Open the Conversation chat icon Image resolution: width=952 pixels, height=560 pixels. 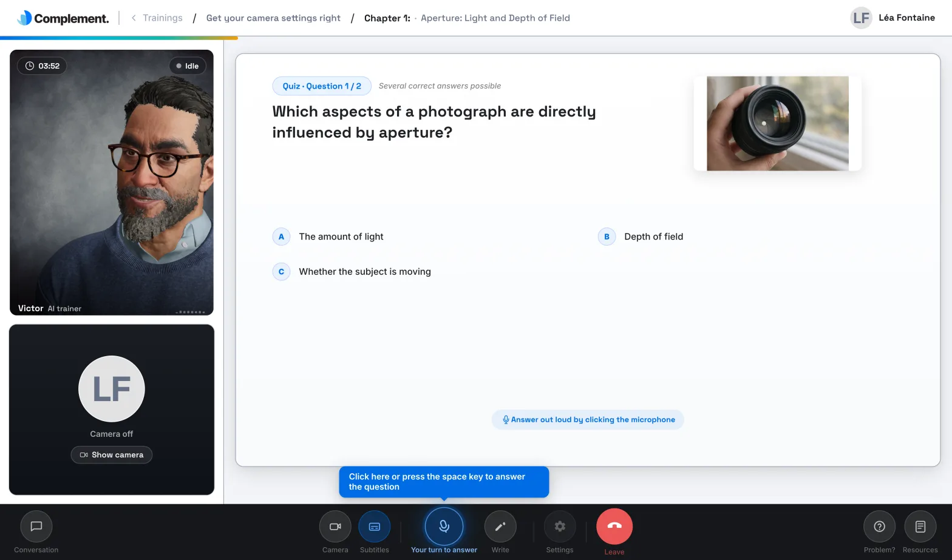tap(36, 526)
